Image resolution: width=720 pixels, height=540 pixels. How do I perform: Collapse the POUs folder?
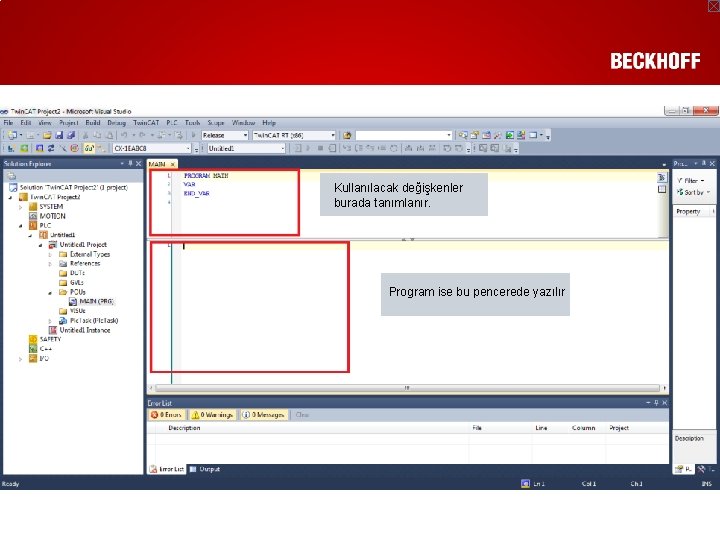pos(50,292)
